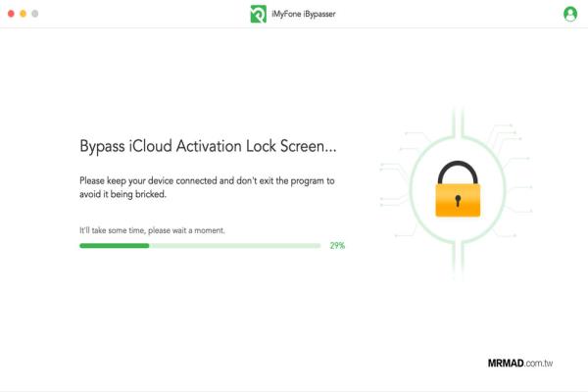Click the disabled gray zoom button
Image resolution: width=588 pixels, height=392 pixels.
(x=35, y=14)
